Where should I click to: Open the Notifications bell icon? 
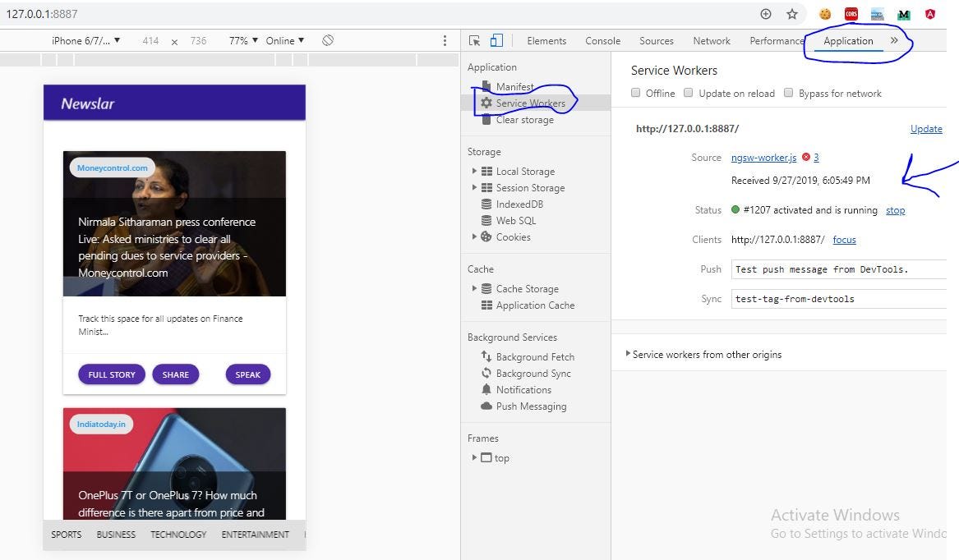coord(486,389)
